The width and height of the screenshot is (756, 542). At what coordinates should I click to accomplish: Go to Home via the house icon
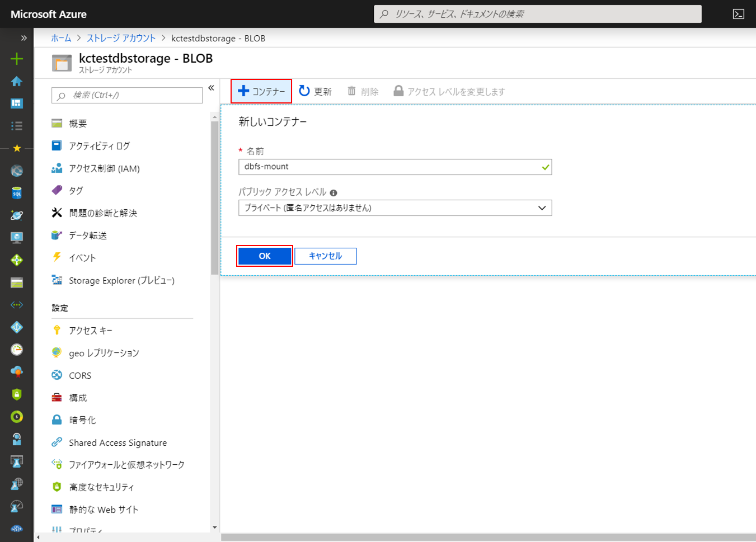click(x=17, y=81)
